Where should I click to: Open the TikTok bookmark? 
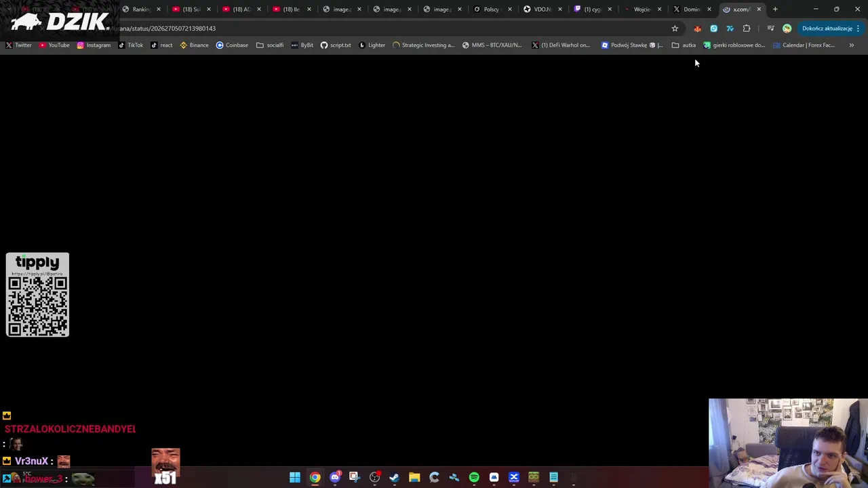[x=131, y=45]
